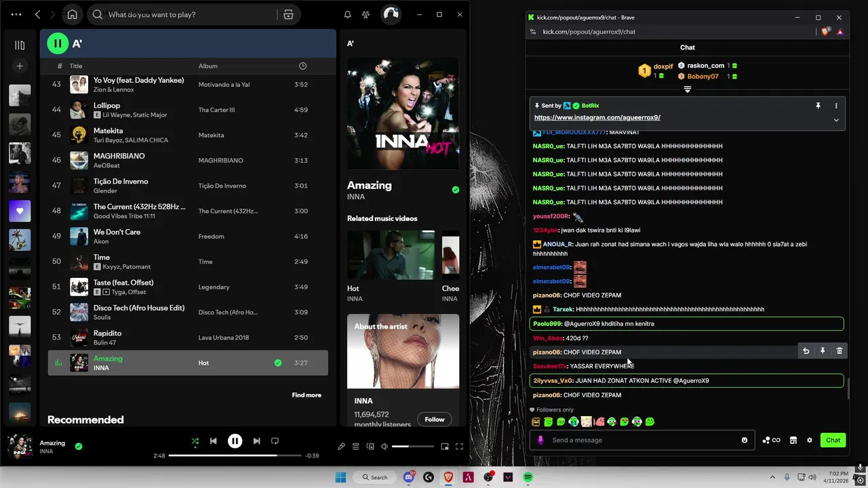Open Discord from taskbar
This screenshot has height=488, width=868.
409,477
